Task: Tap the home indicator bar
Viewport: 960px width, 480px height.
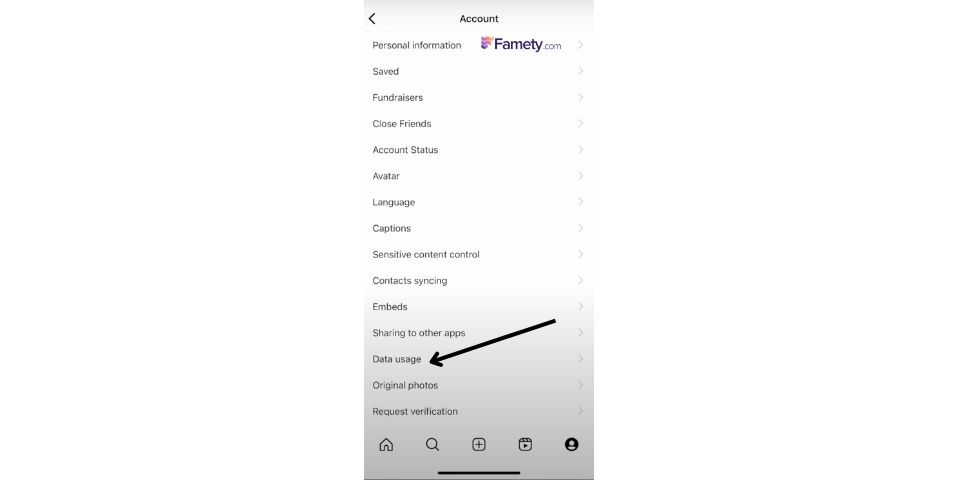Action: (x=479, y=473)
